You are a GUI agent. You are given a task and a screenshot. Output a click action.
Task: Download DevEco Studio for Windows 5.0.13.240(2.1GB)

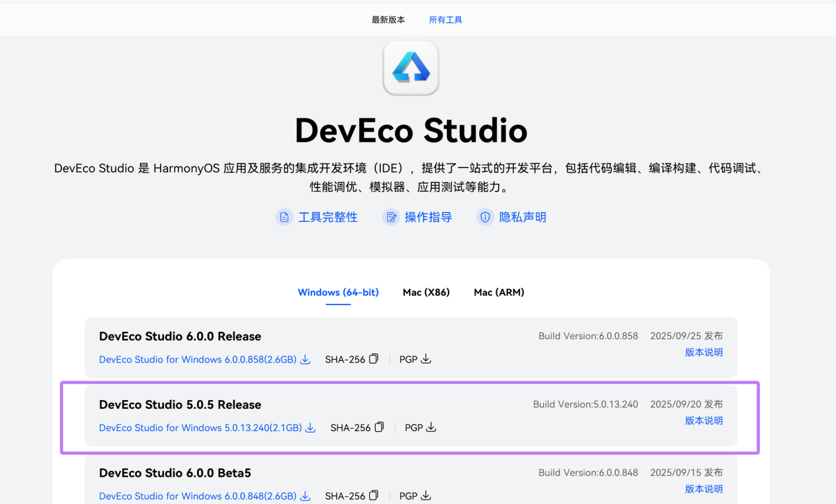point(200,428)
